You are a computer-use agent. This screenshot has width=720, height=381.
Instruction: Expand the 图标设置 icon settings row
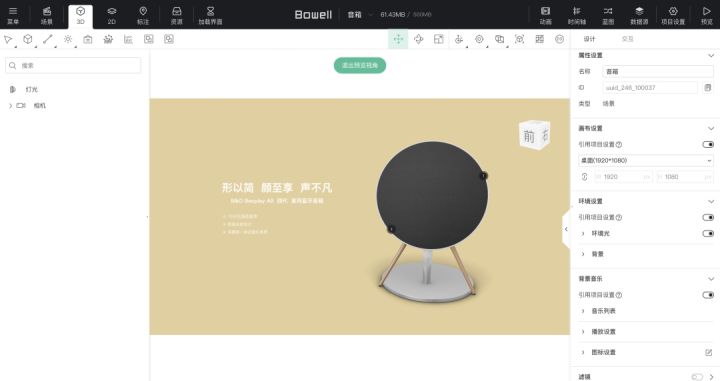pyautogui.click(x=583, y=353)
